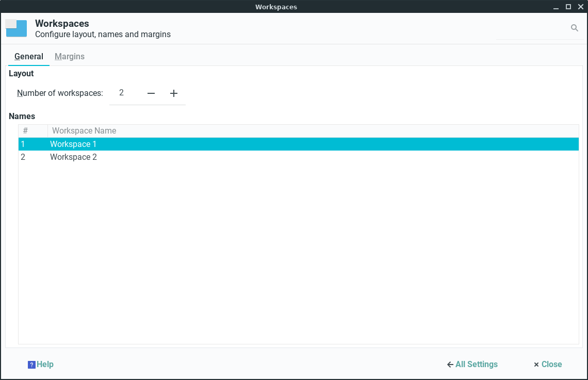Click the All Settings back arrow icon
The width and height of the screenshot is (588, 380).
[450, 365]
